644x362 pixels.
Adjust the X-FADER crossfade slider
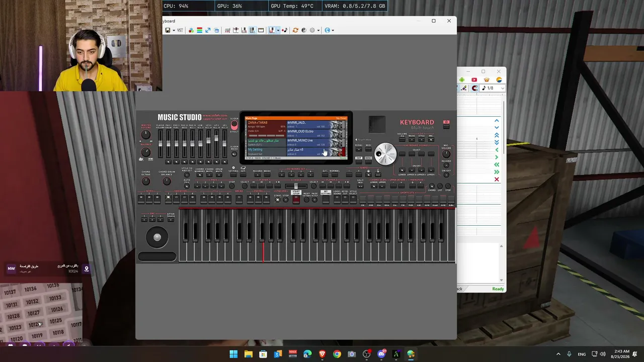pos(296,186)
